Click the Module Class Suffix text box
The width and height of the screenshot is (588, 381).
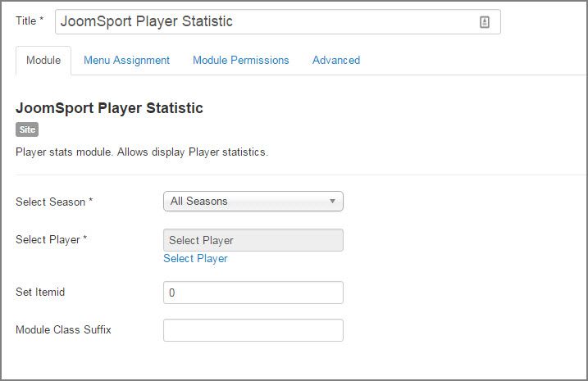[x=253, y=330]
